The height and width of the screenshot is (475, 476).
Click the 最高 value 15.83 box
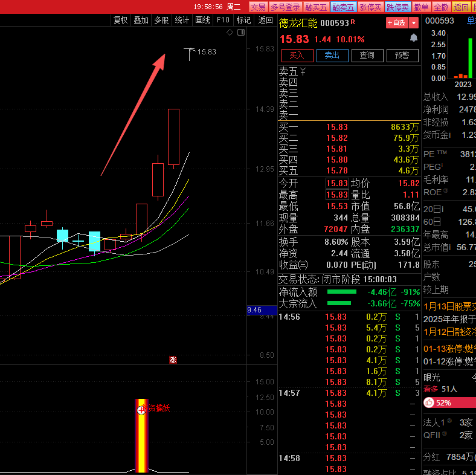(x=337, y=195)
